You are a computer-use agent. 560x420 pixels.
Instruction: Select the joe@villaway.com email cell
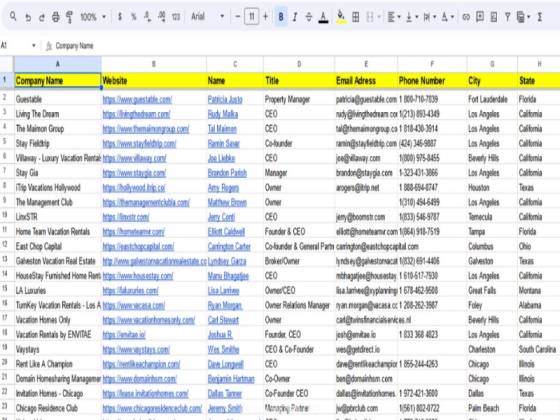[366, 158]
